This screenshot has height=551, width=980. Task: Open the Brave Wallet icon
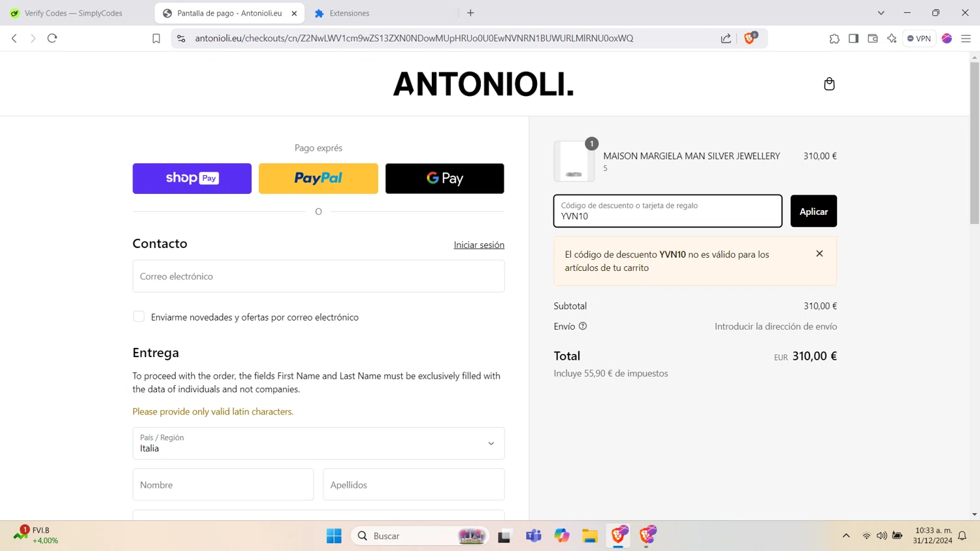click(872, 39)
